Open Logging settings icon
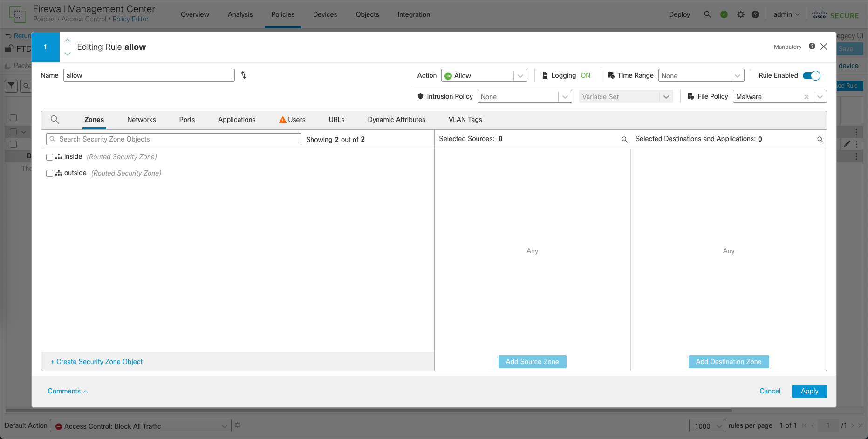 [545, 75]
